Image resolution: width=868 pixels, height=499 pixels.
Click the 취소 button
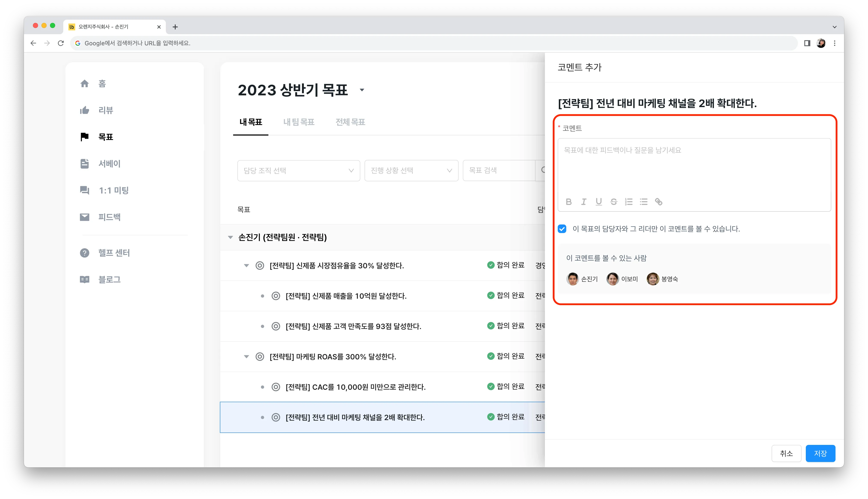(786, 453)
